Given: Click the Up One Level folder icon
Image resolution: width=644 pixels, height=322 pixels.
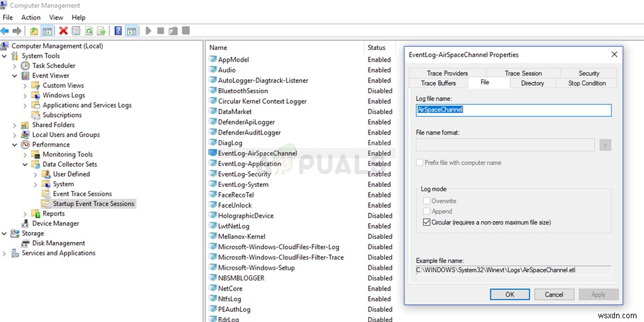Looking at the screenshot, I should (x=34, y=31).
